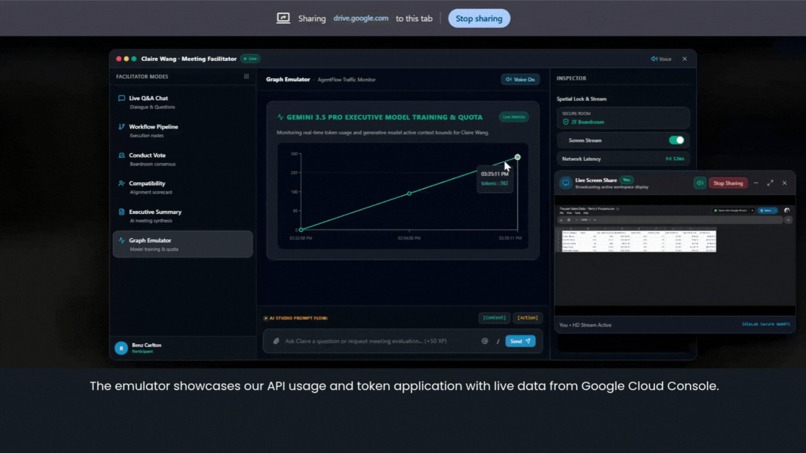Click the green speaker icon in Live Screen Share

click(x=700, y=183)
